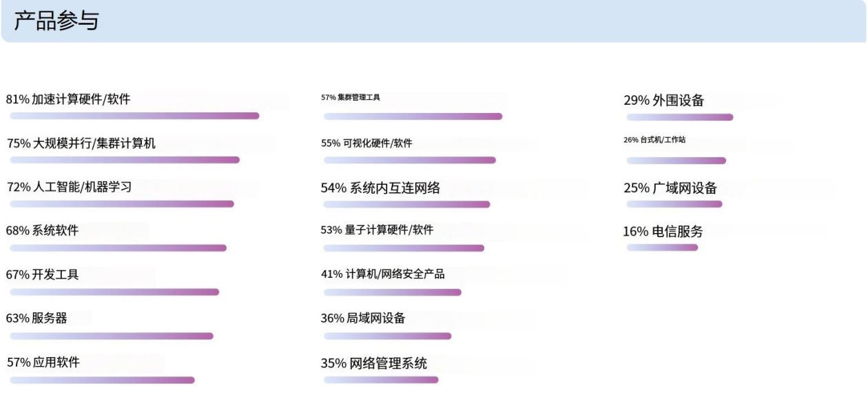Image resolution: width=868 pixels, height=406 pixels.
Task: Select the 29% 外围设备 label
Action: click(663, 100)
